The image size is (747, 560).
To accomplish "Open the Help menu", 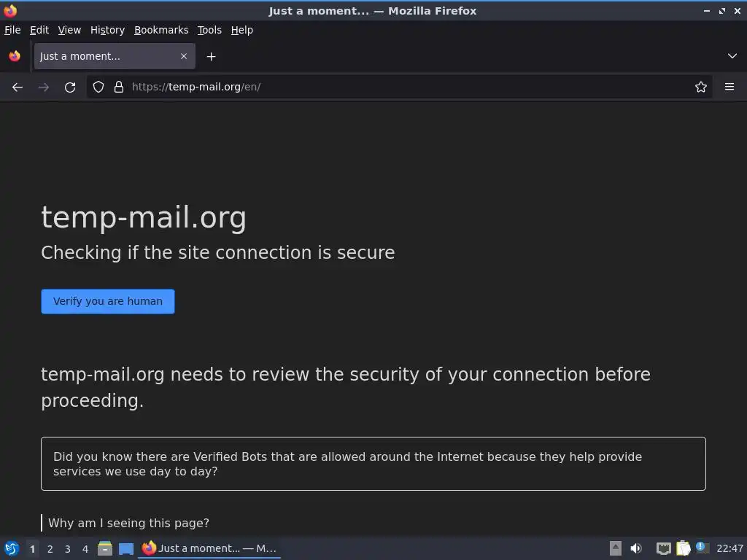I will [x=242, y=30].
